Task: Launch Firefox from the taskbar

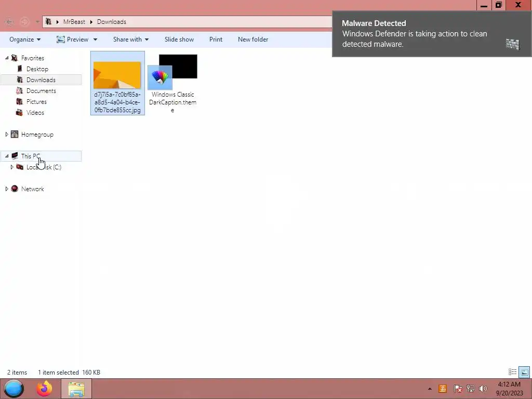Action: [x=45, y=389]
